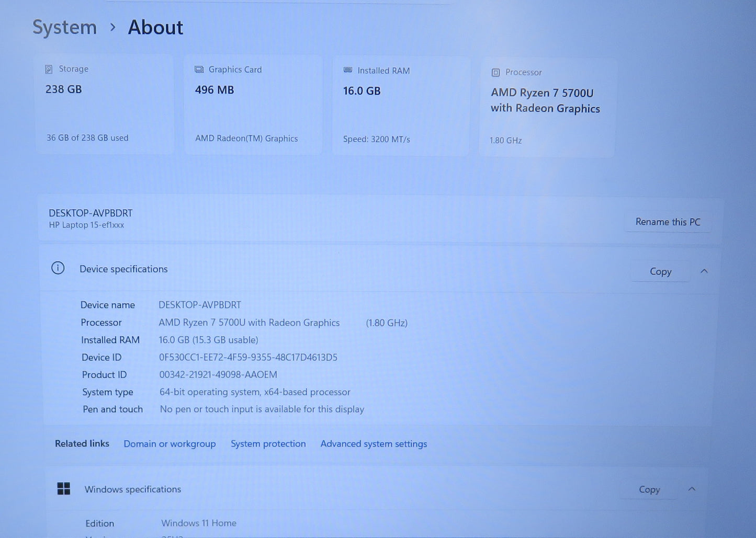Image resolution: width=756 pixels, height=538 pixels.
Task: Open Advanced system settings link
Action: (x=374, y=444)
